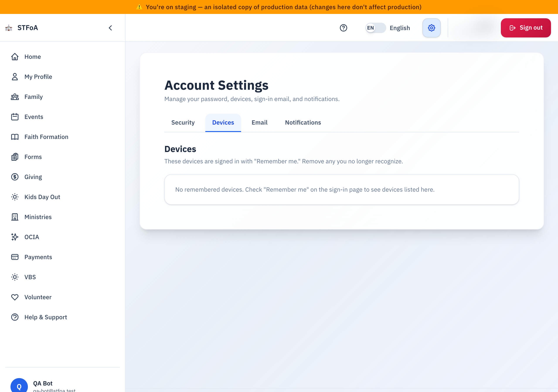Click the Family group icon

(x=15, y=97)
